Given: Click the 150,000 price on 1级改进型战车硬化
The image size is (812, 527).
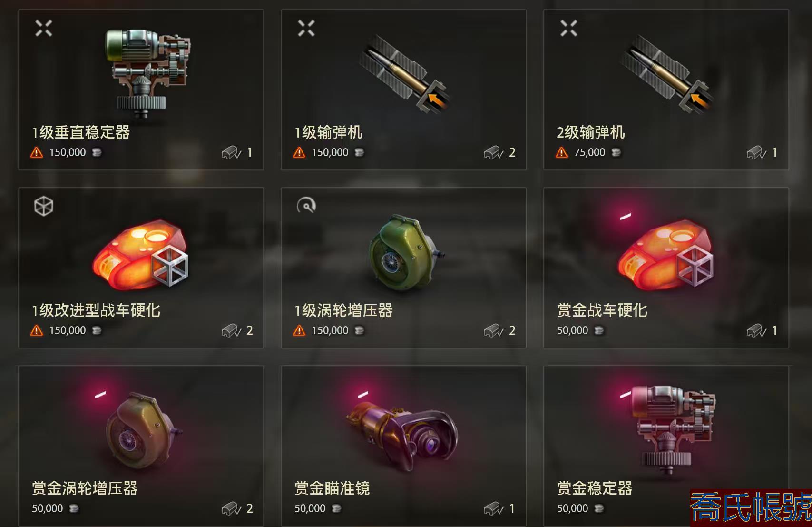Looking at the screenshot, I should click(x=68, y=330).
